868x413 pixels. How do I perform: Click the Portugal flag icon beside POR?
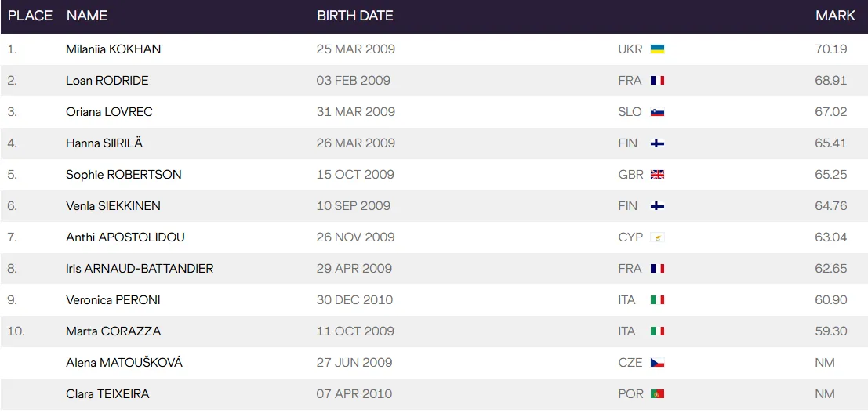(657, 394)
